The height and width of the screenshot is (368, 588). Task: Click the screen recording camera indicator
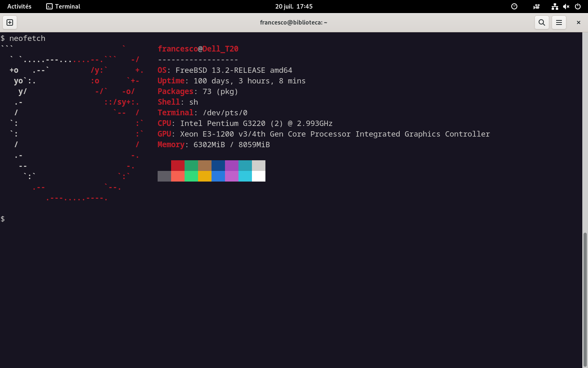pos(536,7)
